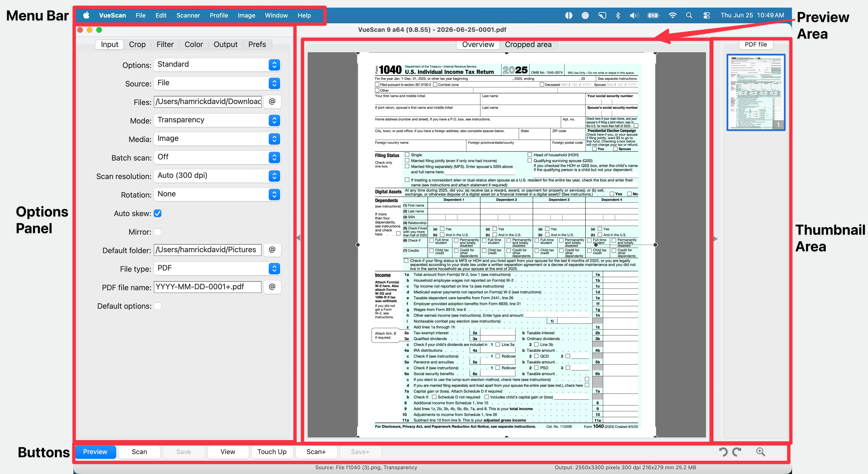Collapse options panel with left triangle arrow
868x474 pixels.
click(298, 238)
